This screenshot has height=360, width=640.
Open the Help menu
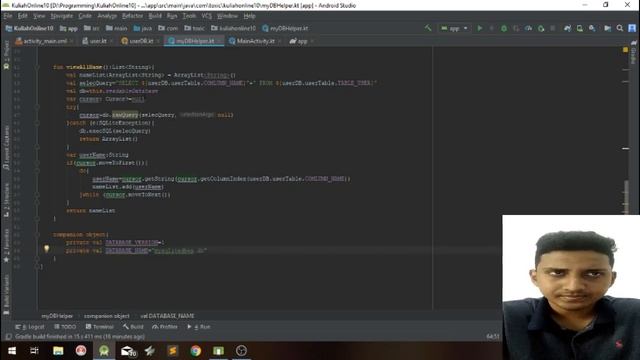pos(249,16)
